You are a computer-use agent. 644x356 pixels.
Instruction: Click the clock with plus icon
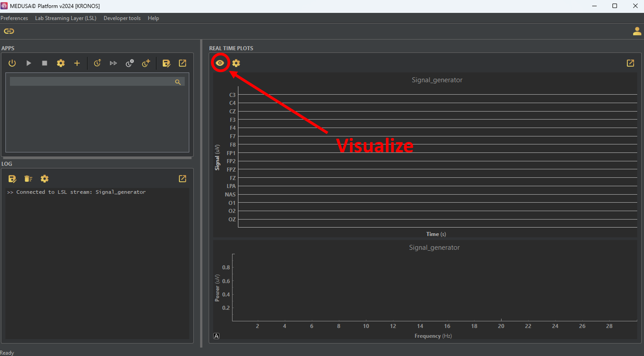[x=146, y=63]
